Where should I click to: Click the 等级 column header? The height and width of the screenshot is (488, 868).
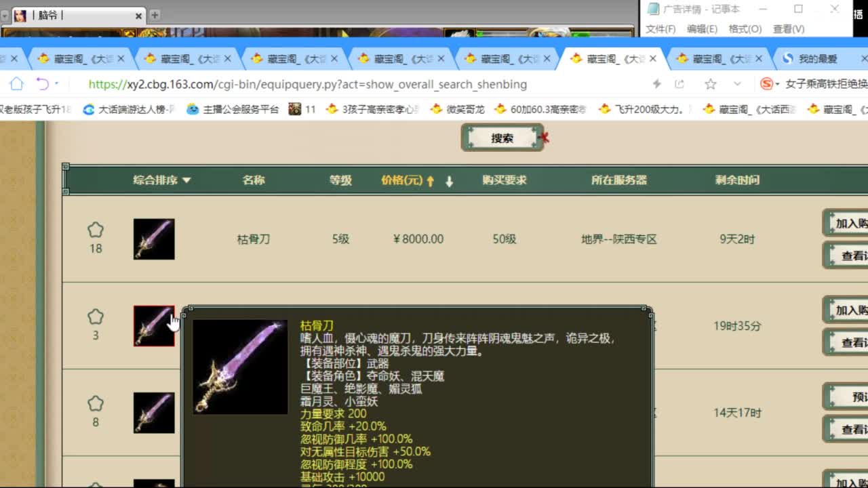coord(340,180)
